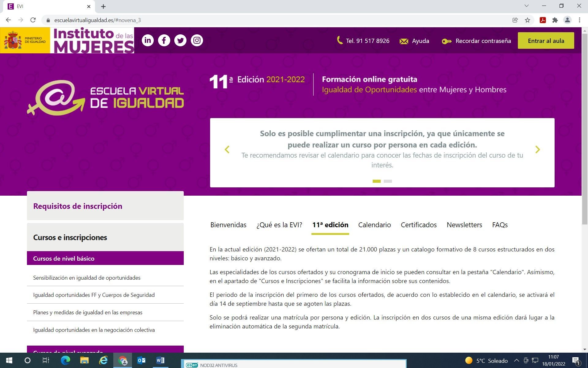Expand the Cursos e inscripciones panel
Image resolution: width=588 pixels, height=368 pixels.
(x=105, y=237)
